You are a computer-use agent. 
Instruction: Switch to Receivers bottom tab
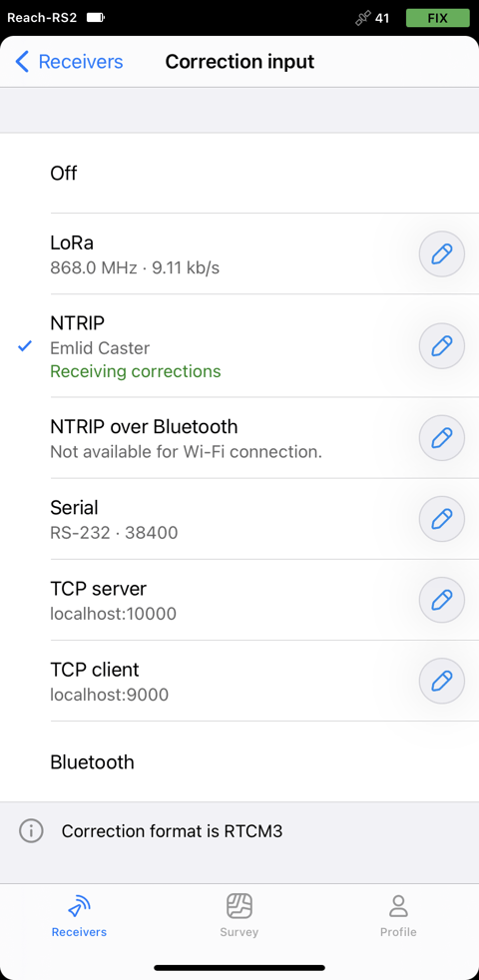80,915
